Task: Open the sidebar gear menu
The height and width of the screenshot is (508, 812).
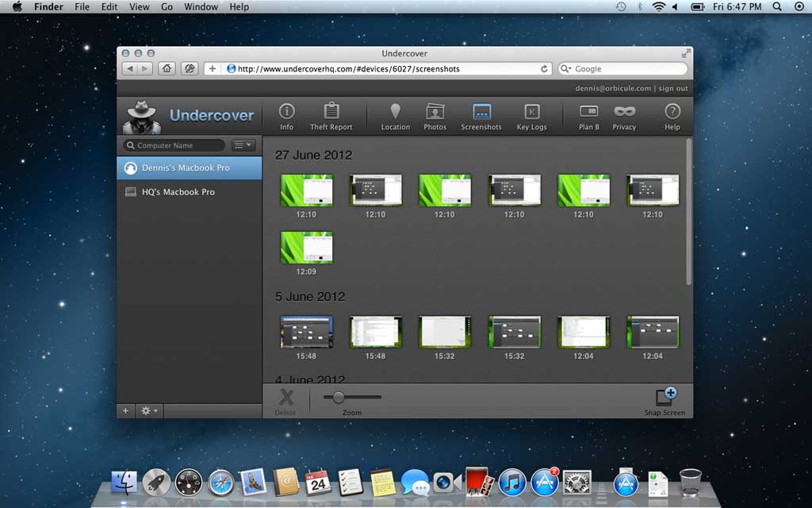Action: coord(149,410)
